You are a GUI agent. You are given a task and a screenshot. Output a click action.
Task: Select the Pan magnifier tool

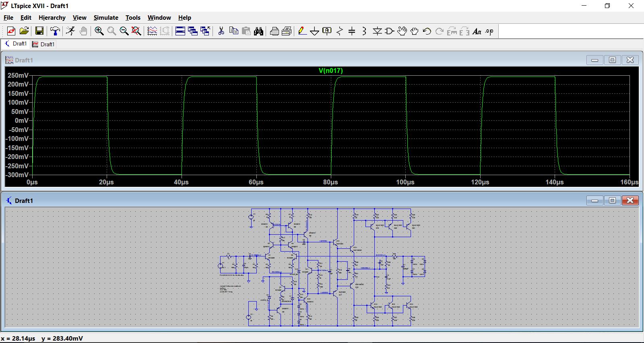coord(111,31)
